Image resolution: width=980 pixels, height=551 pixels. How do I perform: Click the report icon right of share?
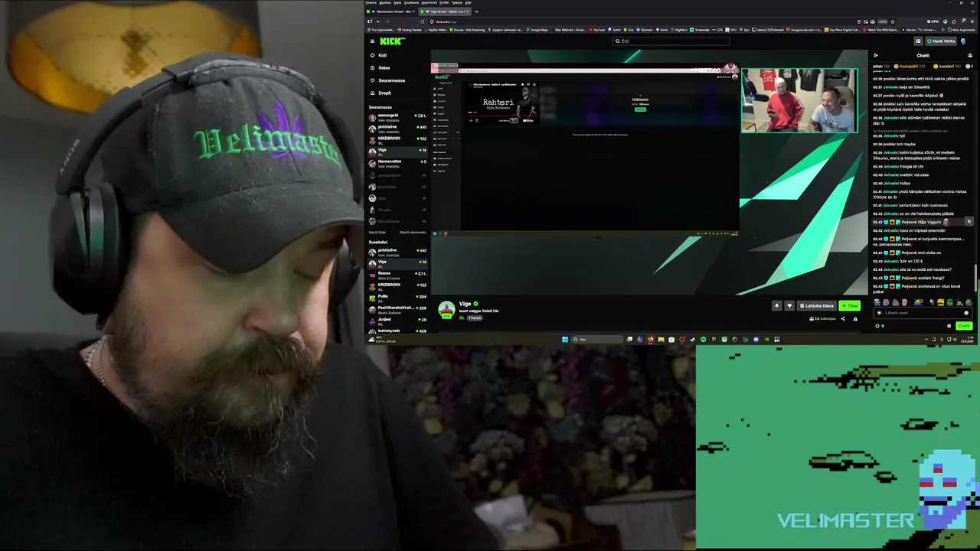(855, 319)
